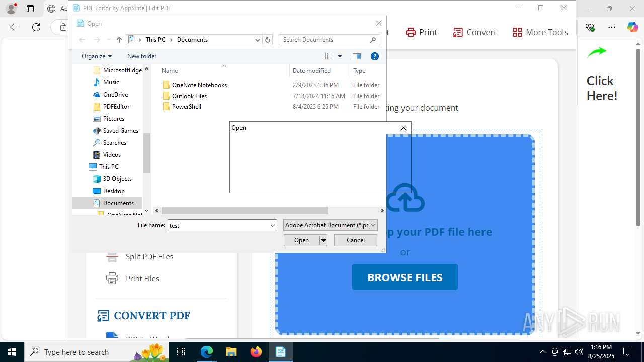Select the PowerShell folder
The image size is (644, 362).
[x=187, y=107]
